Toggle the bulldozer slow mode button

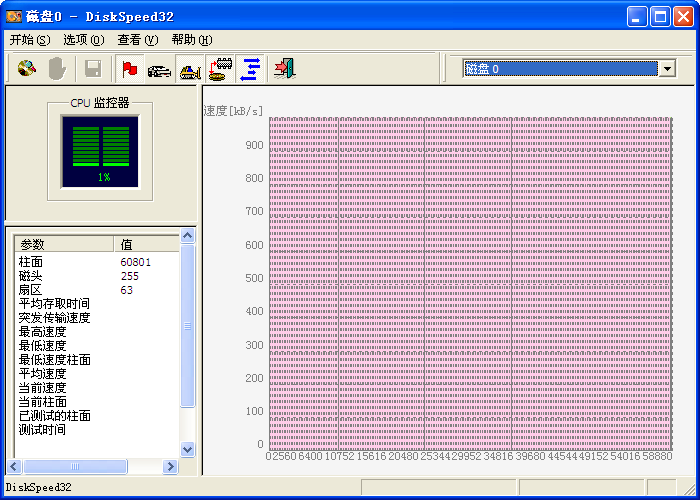(x=190, y=69)
